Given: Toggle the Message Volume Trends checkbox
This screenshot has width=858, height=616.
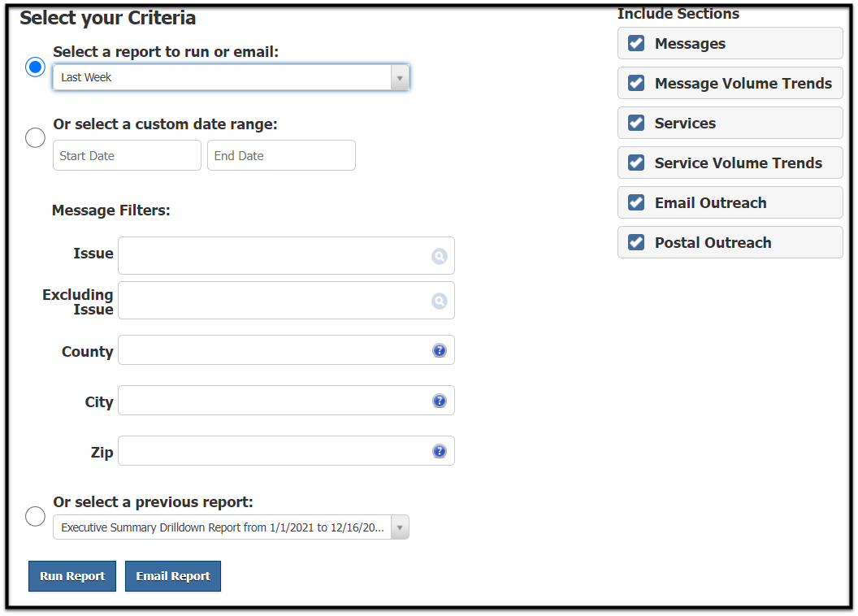Looking at the screenshot, I should pos(636,83).
